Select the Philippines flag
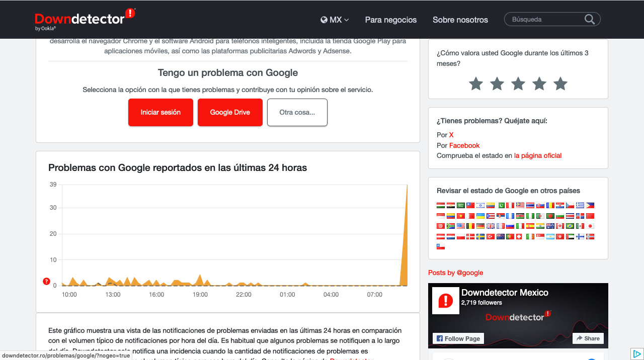 (590, 205)
